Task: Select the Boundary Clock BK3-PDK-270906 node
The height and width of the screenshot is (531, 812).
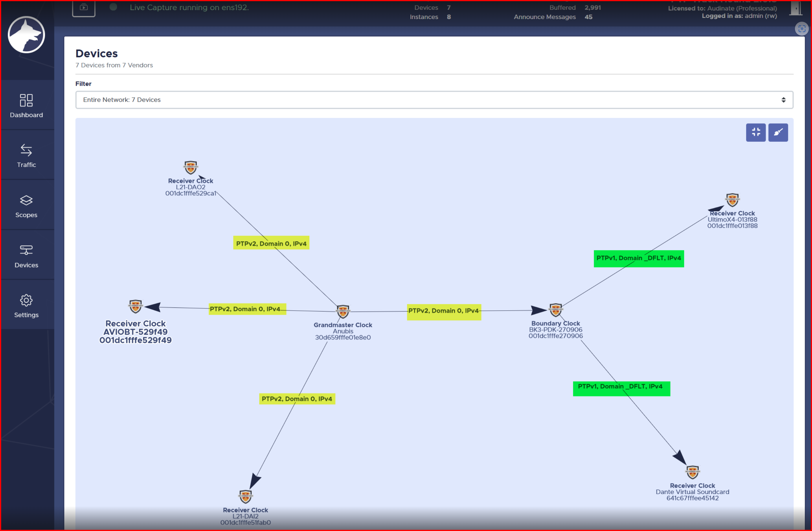Action: click(555, 310)
